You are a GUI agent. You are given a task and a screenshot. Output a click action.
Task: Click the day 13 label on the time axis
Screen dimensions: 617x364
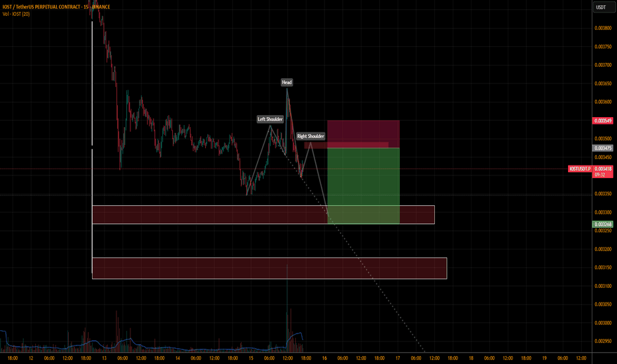pos(105,358)
